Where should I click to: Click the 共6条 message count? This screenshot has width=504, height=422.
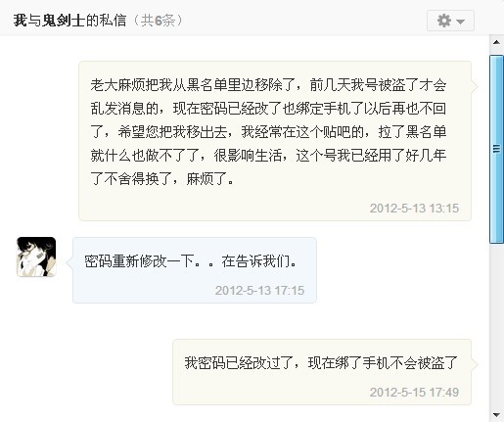coord(158,21)
